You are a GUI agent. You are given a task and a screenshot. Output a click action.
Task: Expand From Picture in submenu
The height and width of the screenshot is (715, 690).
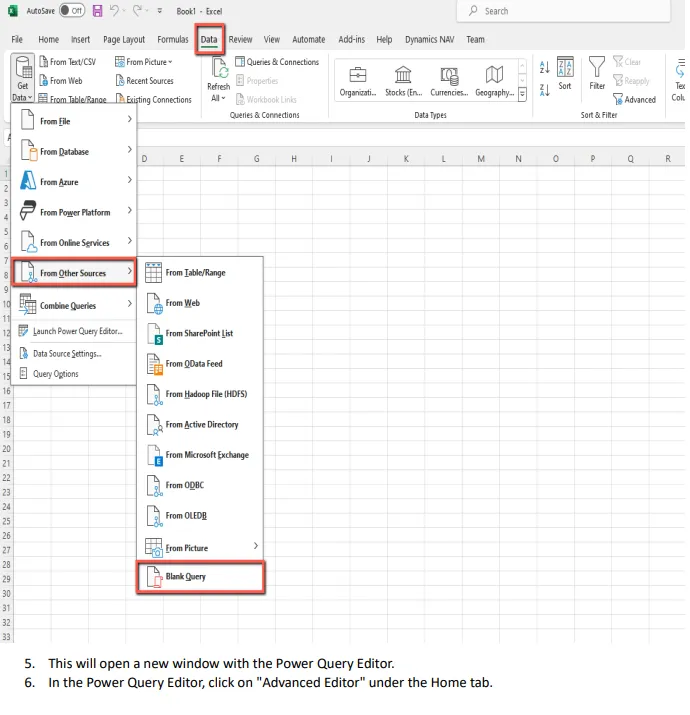[200, 547]
